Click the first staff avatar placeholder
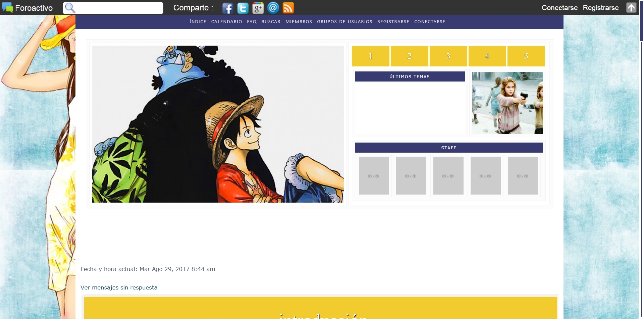 click(x=374, y=175)
